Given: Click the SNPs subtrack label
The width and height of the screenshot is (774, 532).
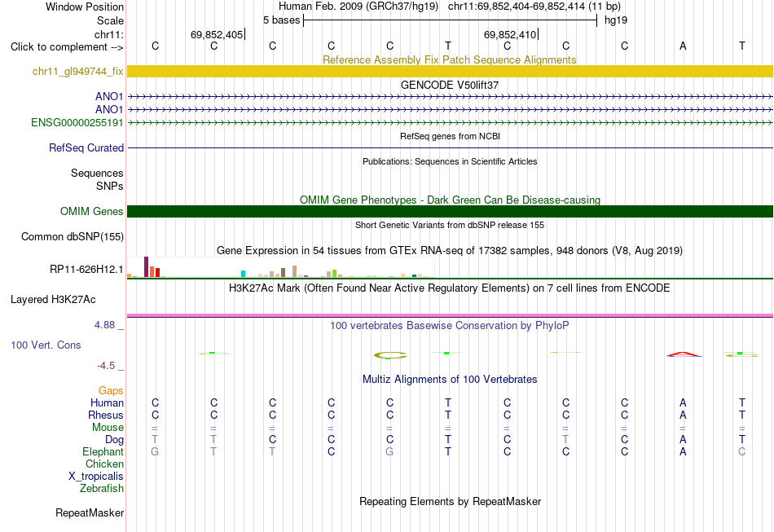Looking at the screenshot, I should coord(110,186).
